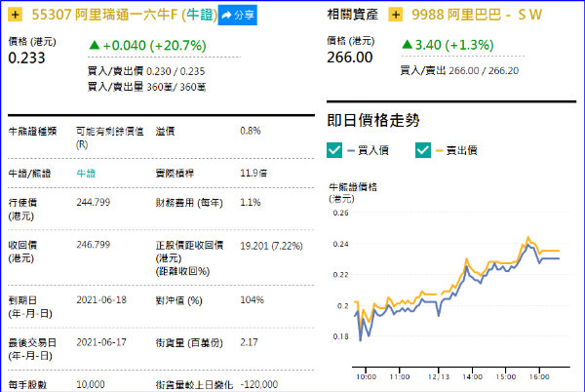Image resolution: width=585 pixels, height=392 pixels.
Task: Select call price value 246.799
Action: [x=94, y=245]
